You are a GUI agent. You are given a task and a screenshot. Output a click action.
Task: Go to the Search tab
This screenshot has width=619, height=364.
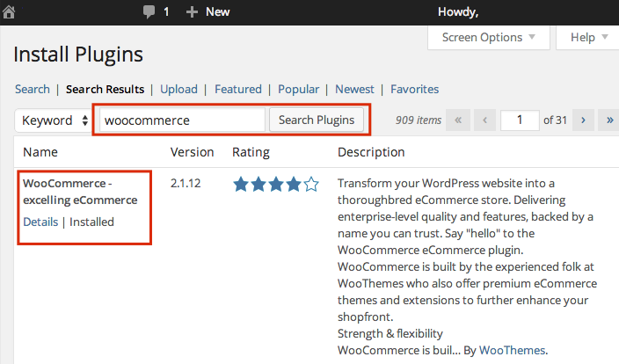[33, 89]
